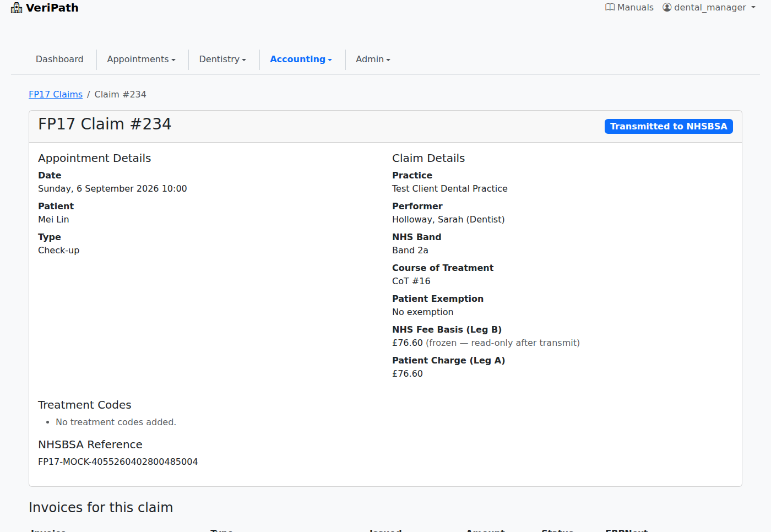Click the Claim Details heading

(x=428, y=158)
